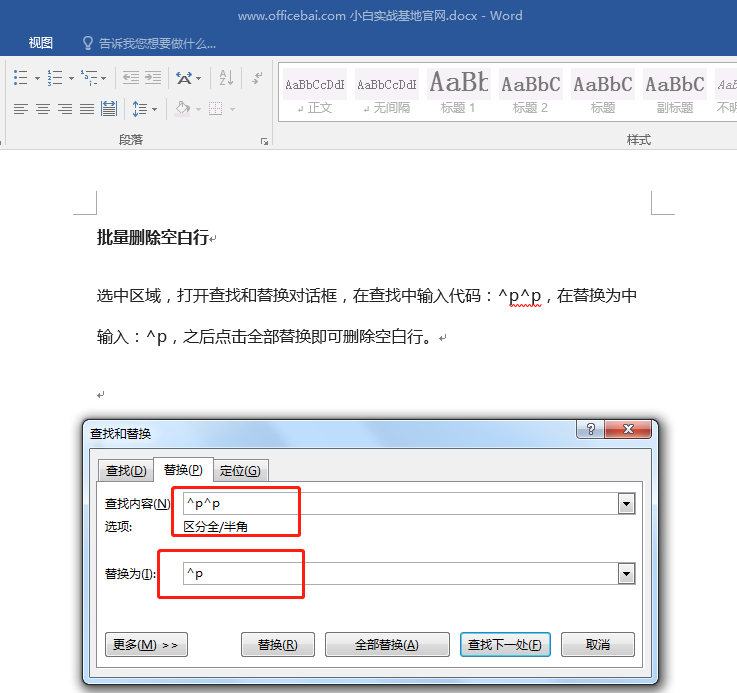The width and height of the screenshot is (737, 693).
Task: Click the 全部替换(A) button
Action: pos(387,645)
